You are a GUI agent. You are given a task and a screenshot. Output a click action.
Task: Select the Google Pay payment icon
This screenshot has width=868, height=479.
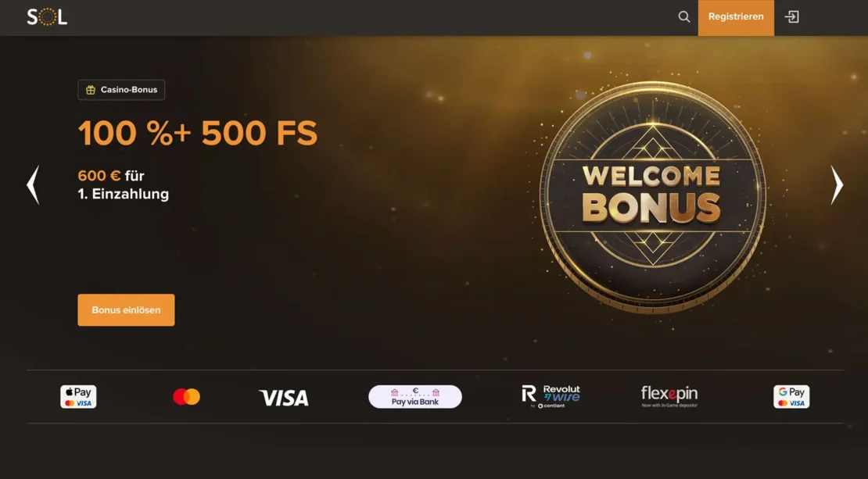point(791,397)
